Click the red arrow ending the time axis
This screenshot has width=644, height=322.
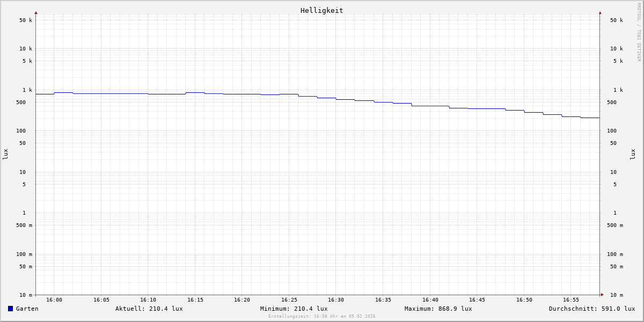point(602,294)
